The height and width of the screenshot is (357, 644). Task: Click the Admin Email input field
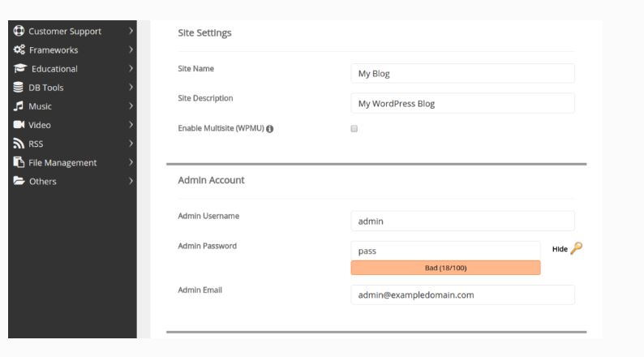(462, 295)
